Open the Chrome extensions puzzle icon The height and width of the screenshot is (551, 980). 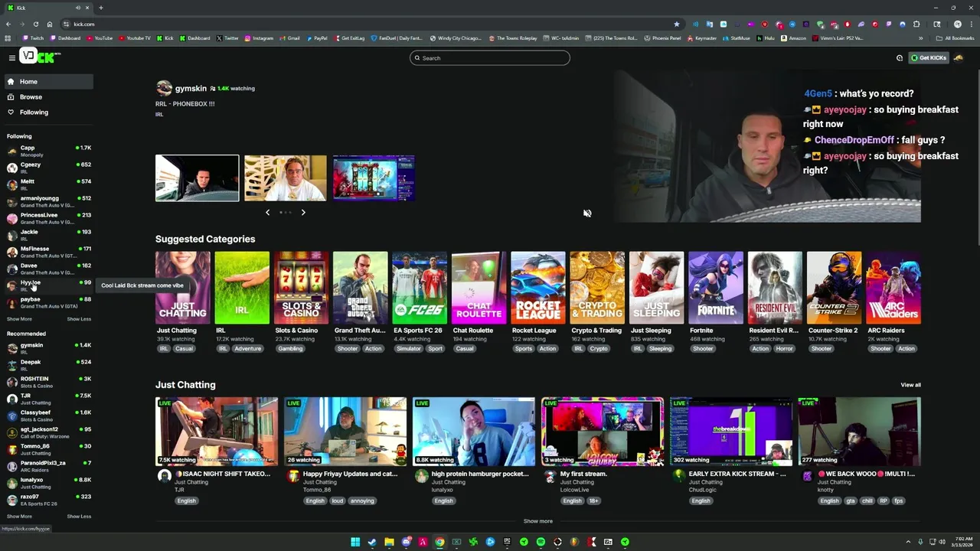tap(916, 24)
